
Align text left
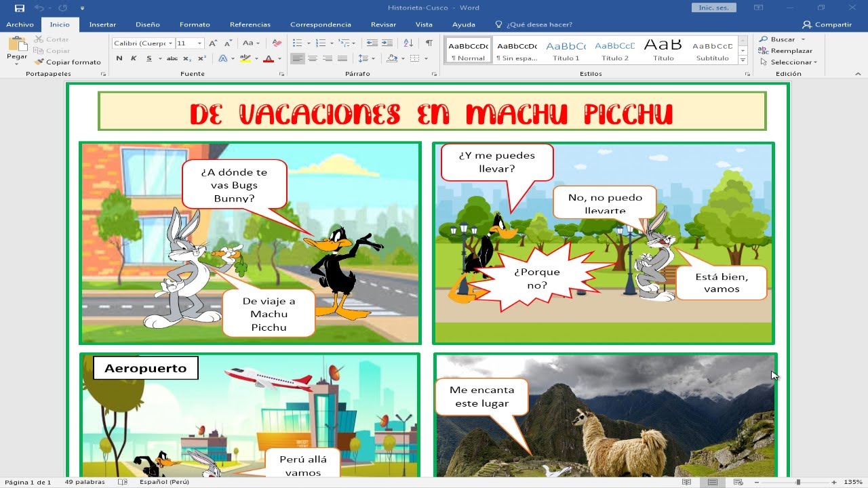pos(298,58)
